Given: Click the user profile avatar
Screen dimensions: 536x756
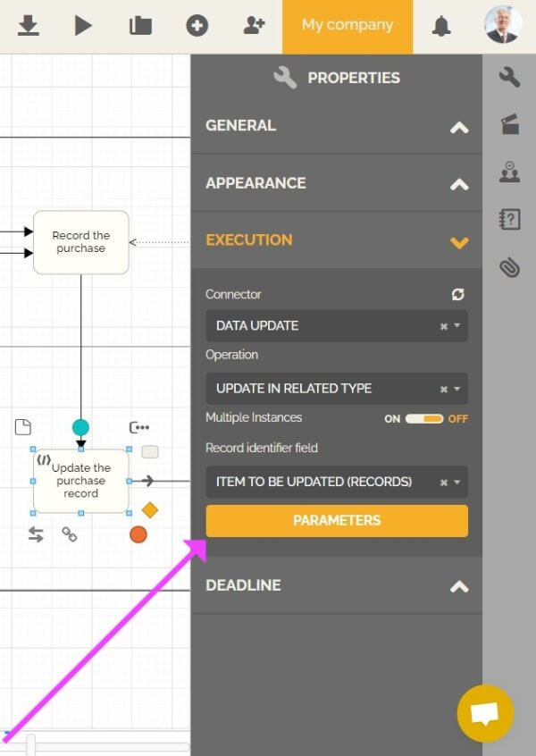Looking at the screenshot, I should coord(503,26).
